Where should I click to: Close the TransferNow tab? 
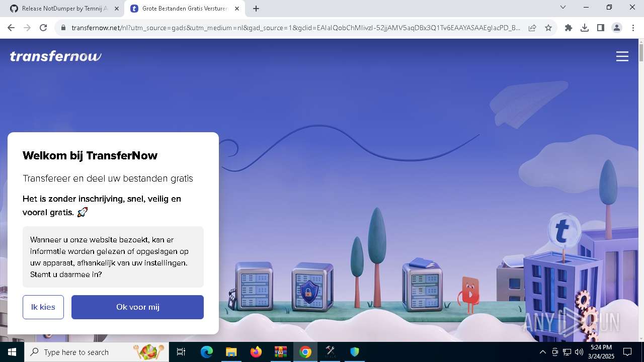237,9
